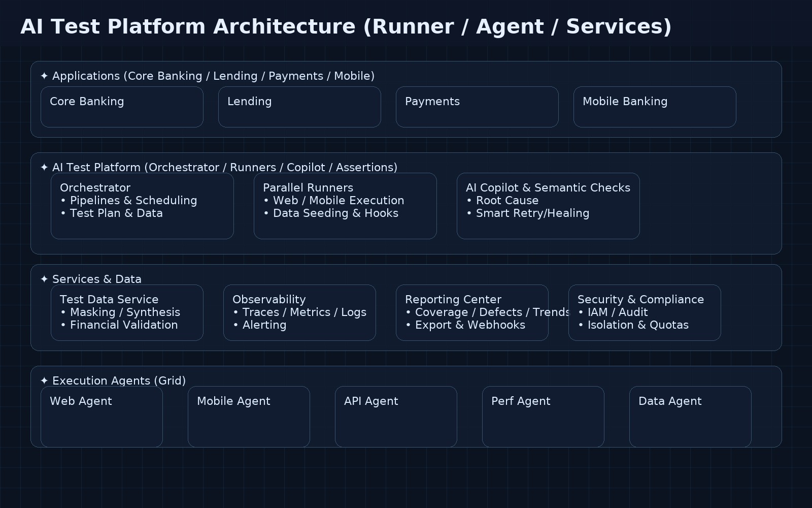Viewport: 812px width, 508px height.
Task: Open the Payments application box
Action: [477, 107]
